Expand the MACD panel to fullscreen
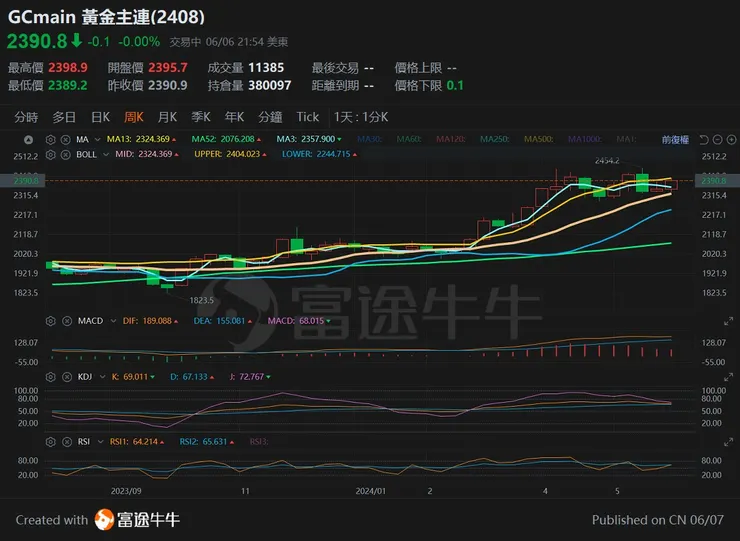 [x=729, y=321]
